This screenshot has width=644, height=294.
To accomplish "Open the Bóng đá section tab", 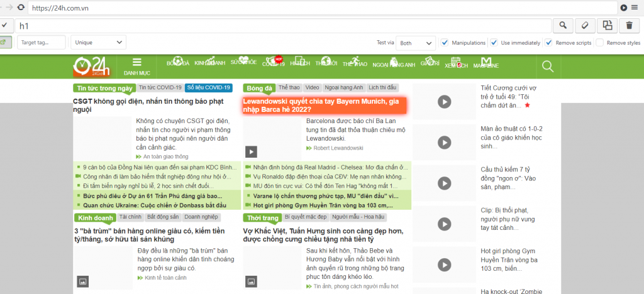I will [x=258, y=88].
